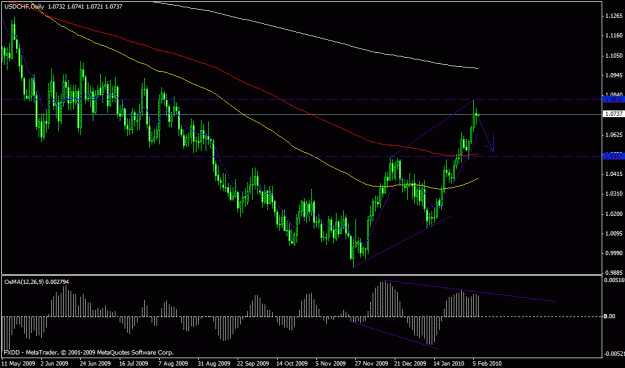Click the 5 Feb 2010 date label
The image size is (625, 368).
click(487, 364)
